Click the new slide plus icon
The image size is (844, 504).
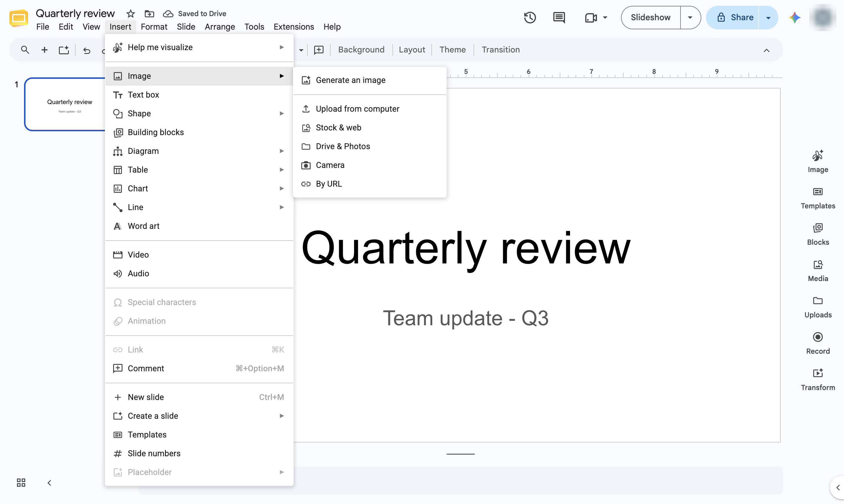45,50
